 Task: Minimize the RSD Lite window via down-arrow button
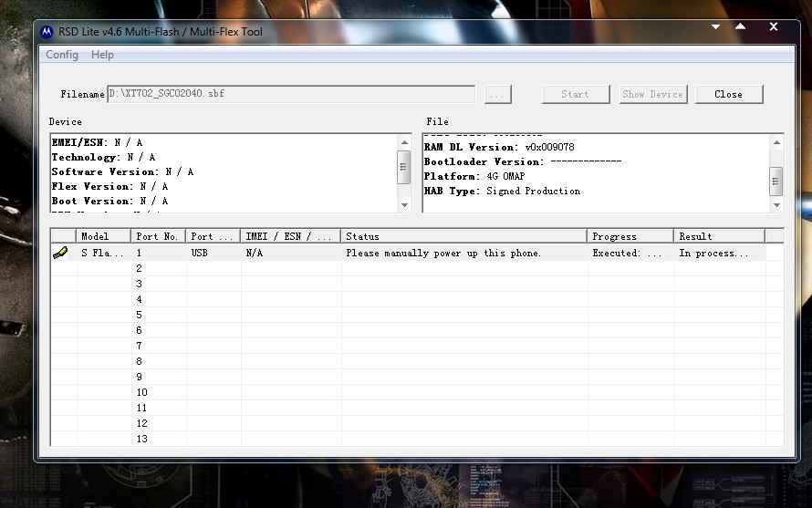coord(715,26)
